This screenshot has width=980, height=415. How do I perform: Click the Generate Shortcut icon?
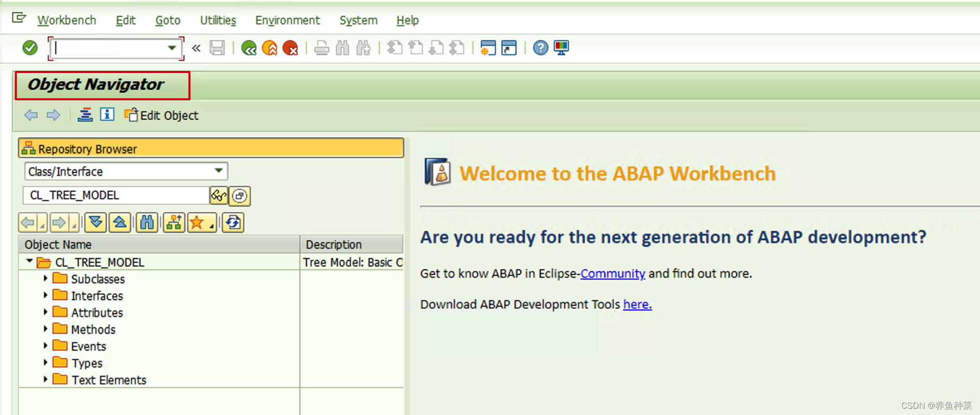click(509, 48)
